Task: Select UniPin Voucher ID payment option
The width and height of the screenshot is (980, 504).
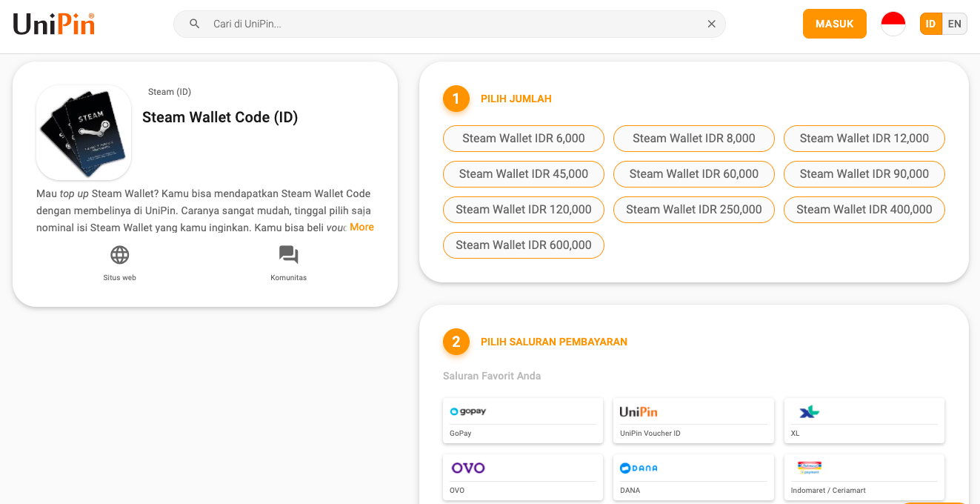Action: [693, 420]
